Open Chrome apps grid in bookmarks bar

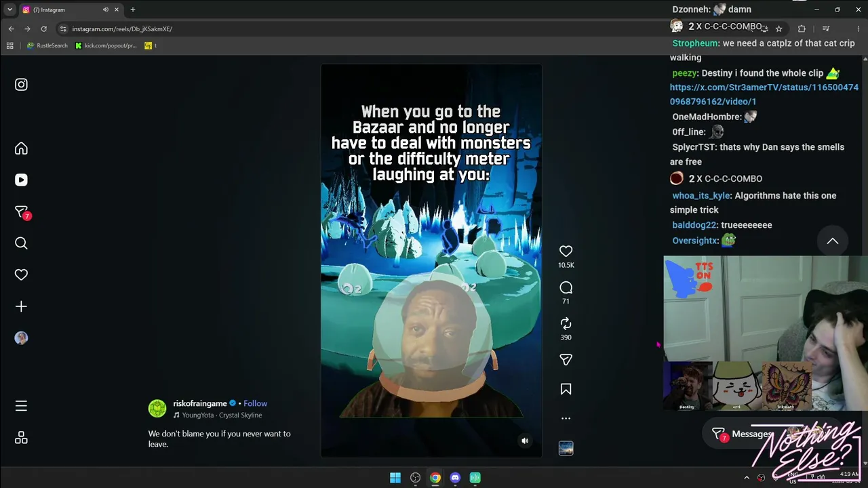tap(9, 45)
